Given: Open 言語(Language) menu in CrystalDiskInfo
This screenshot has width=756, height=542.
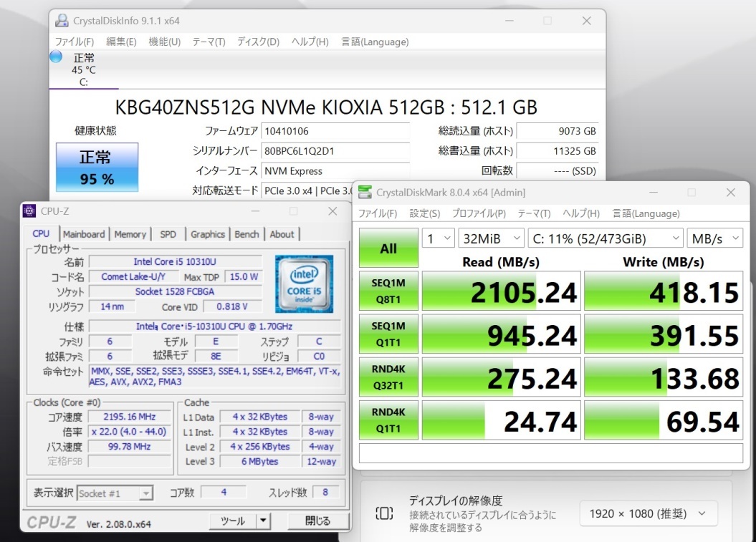Looking at the screenshot, I should (375, 42).
